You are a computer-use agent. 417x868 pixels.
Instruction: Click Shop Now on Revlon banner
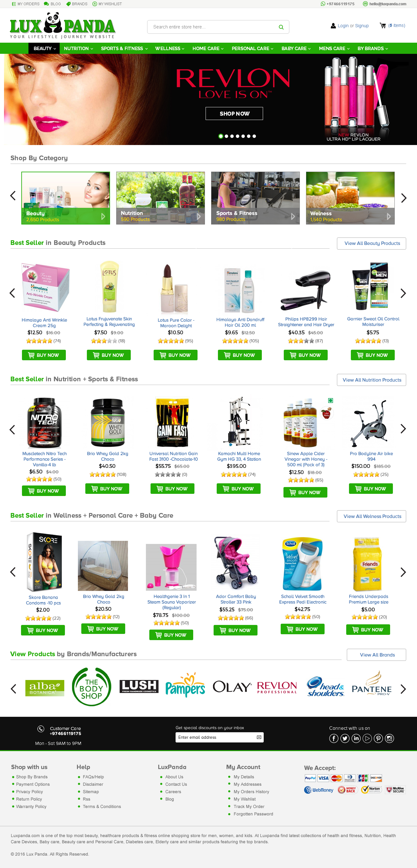234,113
